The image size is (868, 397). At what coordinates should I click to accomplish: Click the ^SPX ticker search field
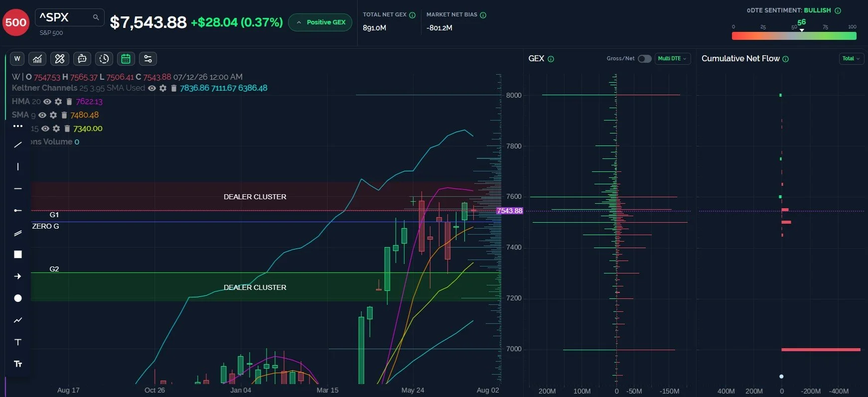pyautogui.click(x=70, y=17)
